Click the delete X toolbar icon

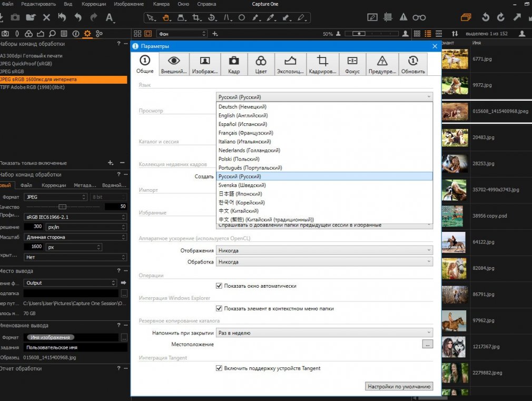tap(46, 17)
